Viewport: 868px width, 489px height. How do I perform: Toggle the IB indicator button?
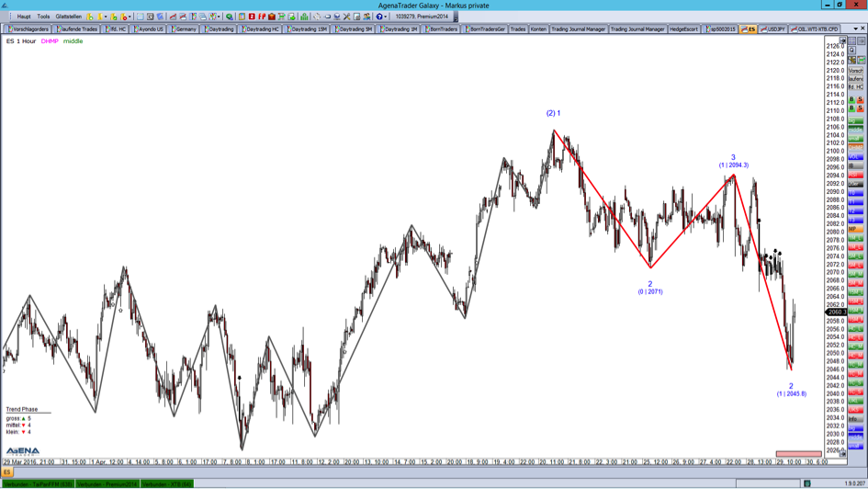click(856, 165)
